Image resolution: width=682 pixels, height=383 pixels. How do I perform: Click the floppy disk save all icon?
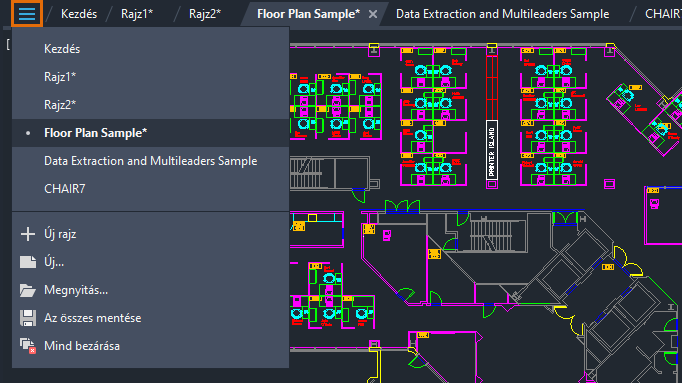pyautogui.click(x=28, y=318)
